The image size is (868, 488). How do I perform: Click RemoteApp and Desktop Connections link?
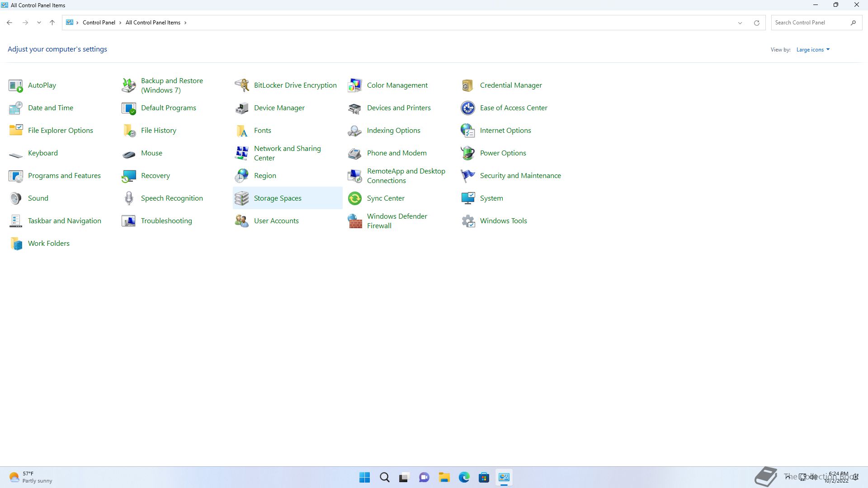coord(406,176)
